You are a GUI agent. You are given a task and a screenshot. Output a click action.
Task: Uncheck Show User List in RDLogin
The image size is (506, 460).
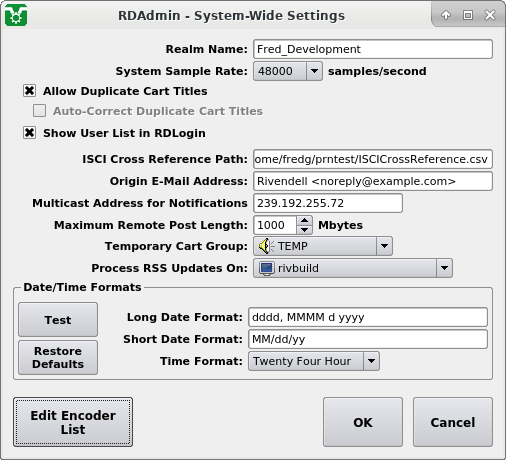(30, 133)
